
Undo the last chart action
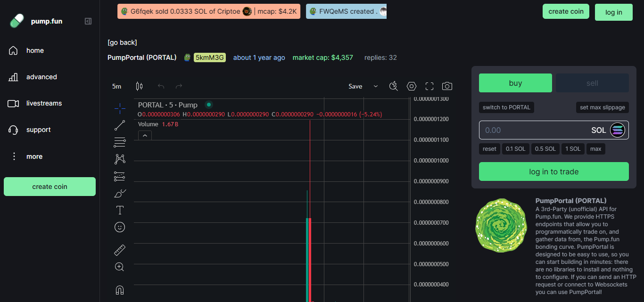(x=161, y=86)
